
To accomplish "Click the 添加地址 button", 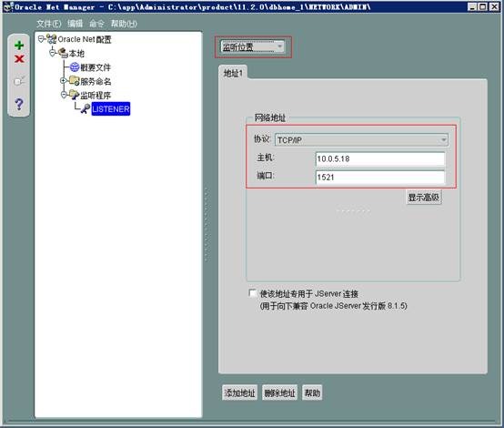I will [239, 392].
